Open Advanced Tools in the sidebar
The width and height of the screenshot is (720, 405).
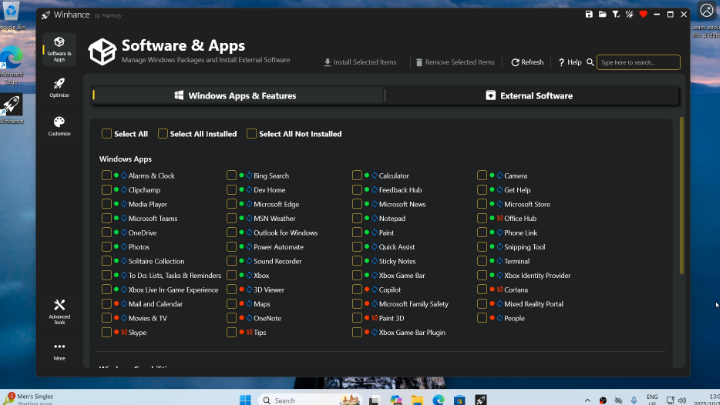pos(59,312)
